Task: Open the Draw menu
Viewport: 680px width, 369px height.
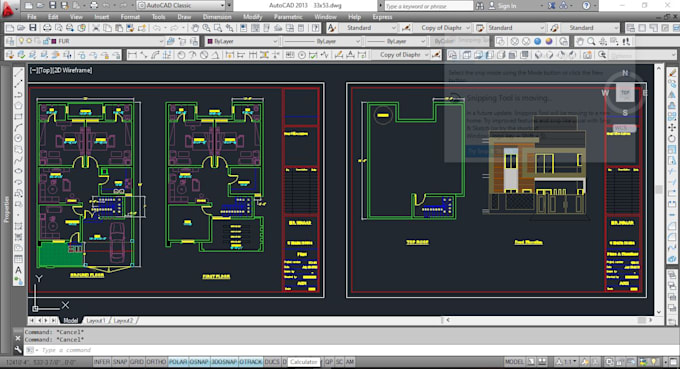Action: (x=184, y=17)
